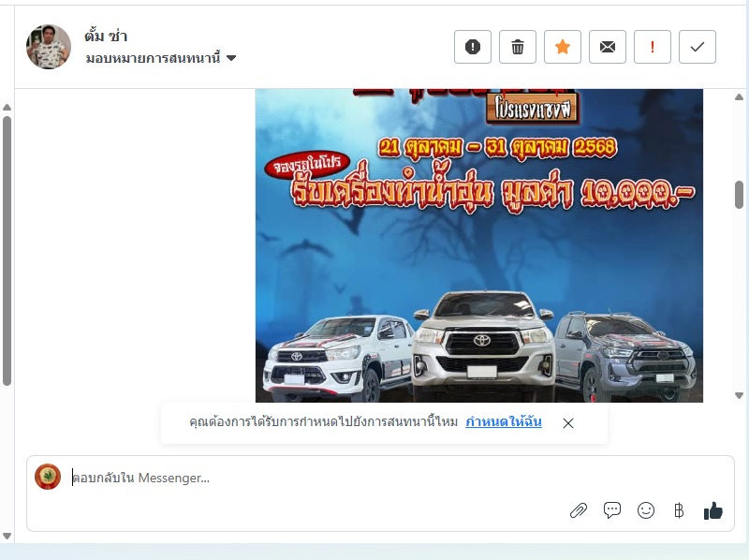Mark conversation as spam with exclamation icon
Screen dimensions: 749x560
pos(473,47)
